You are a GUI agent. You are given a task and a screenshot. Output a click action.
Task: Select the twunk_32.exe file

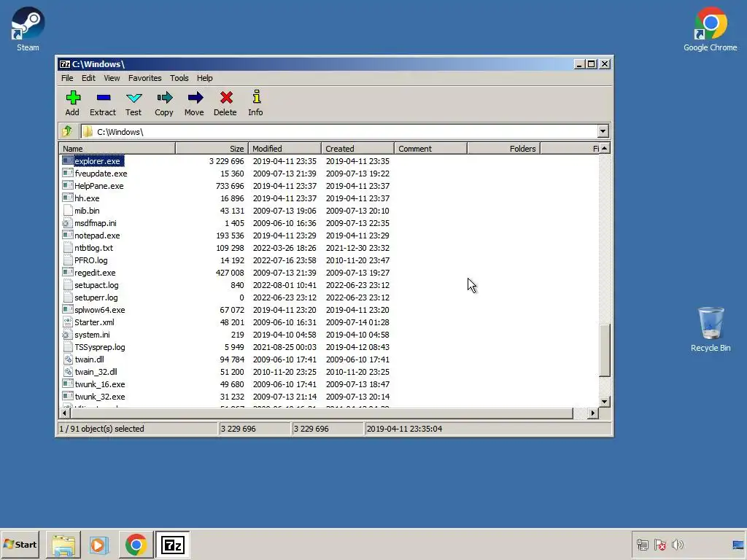coord(99,396)
